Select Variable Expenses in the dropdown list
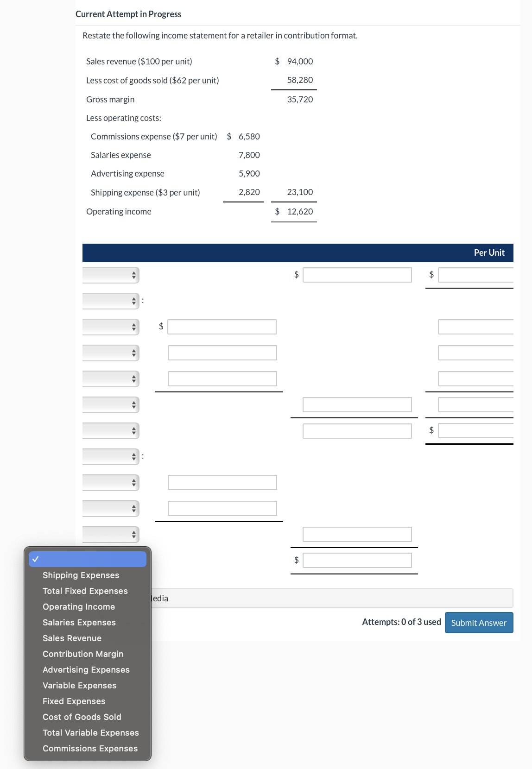 pyautogui.click(x=88, y=685)
